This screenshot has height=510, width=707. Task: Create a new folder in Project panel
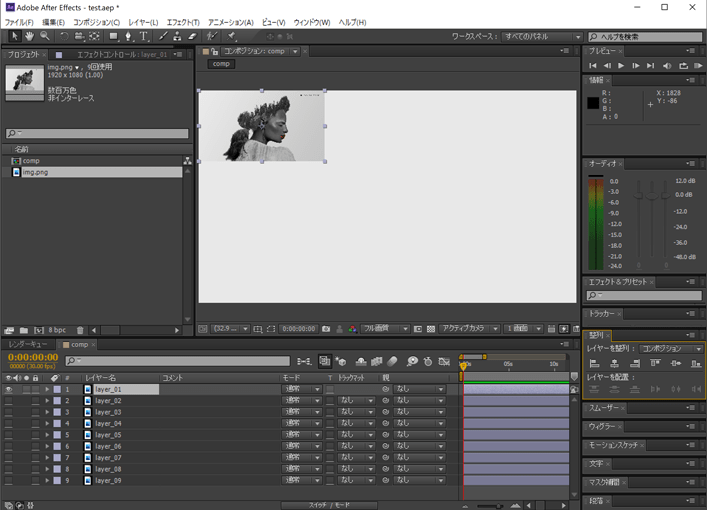click(24, 330)
